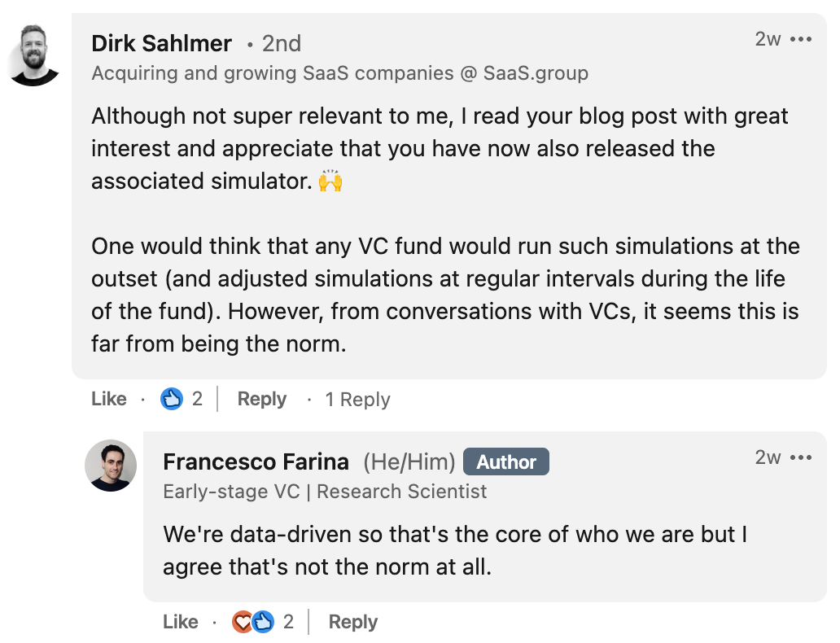Reply to Dirk Sahlmer's comment
Screen dimensions: 840x643
[262, 399]
